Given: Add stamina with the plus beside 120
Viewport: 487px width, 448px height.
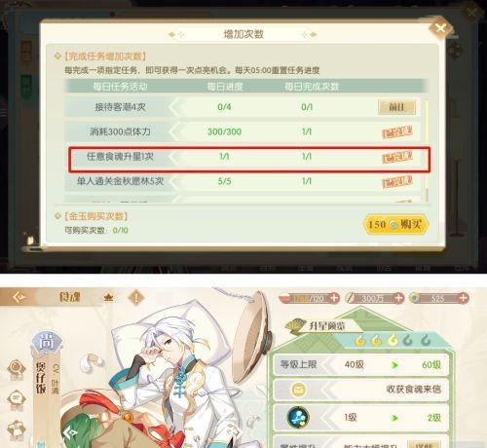Looking at the screenshot, I should click(334, 298).
